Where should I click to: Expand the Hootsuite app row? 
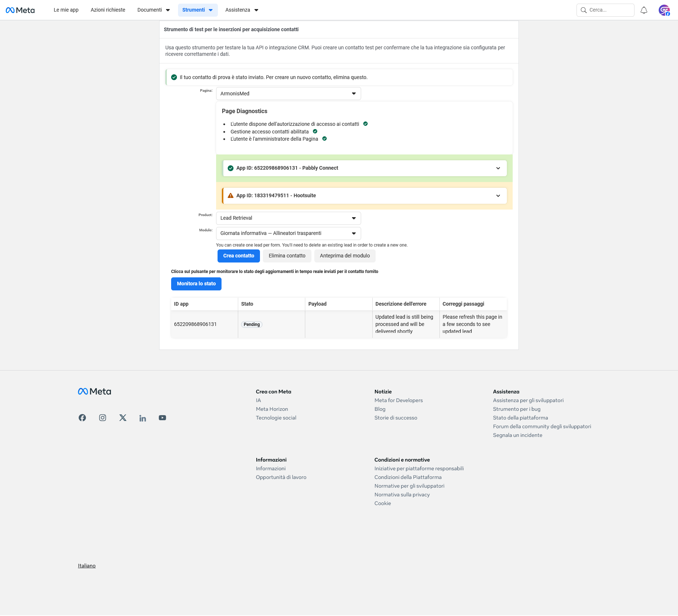click(365, 196)
